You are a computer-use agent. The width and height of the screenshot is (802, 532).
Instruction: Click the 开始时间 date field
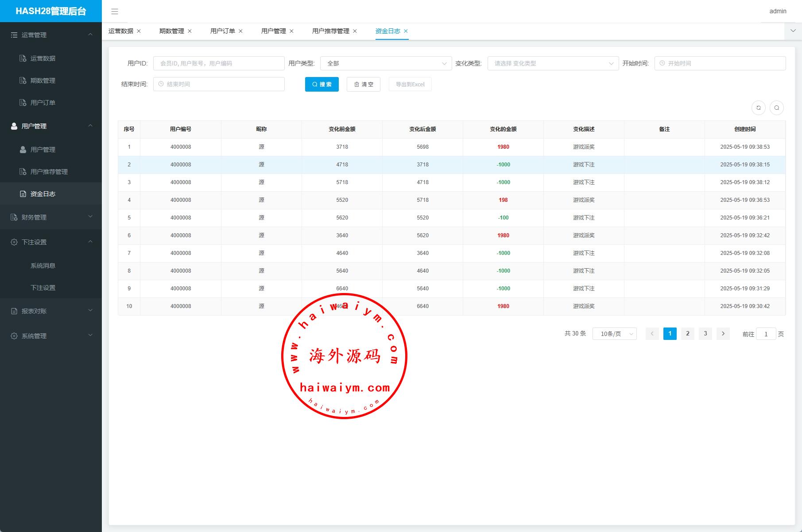(720, 63)
